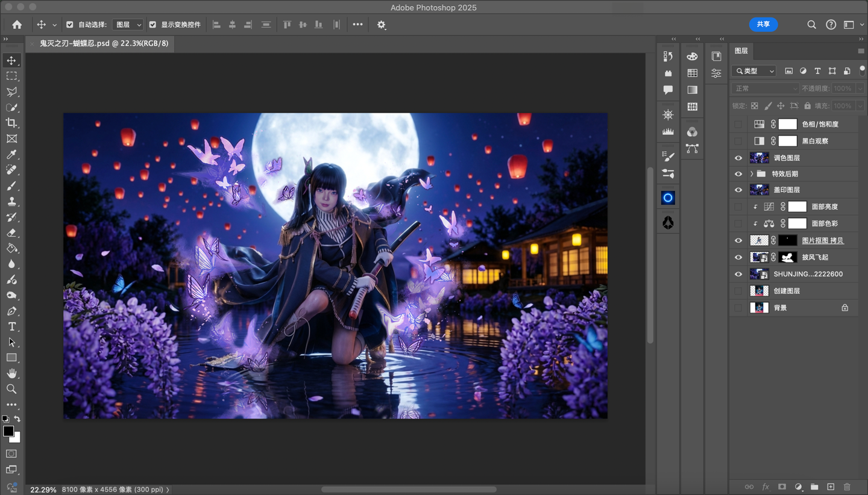
Task: Select the Hand tool
Action: coord(11,373)
